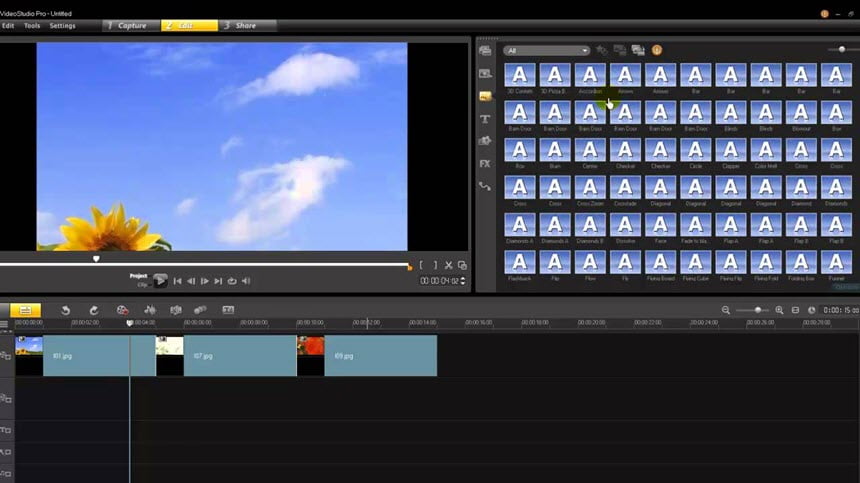860x483 pixels.
Task: Open the All category dropdown
Action: (546, 50)
